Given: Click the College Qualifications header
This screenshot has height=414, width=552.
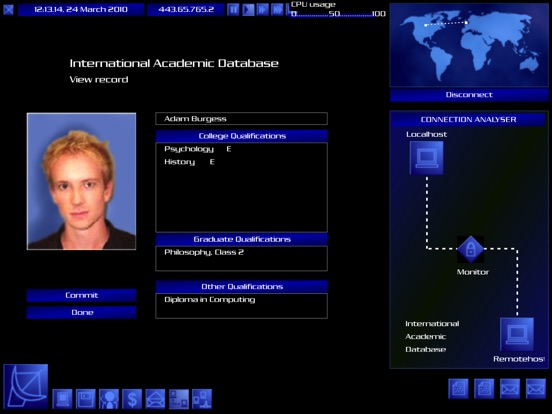Looking at the screenshot, I should point(242,136).
